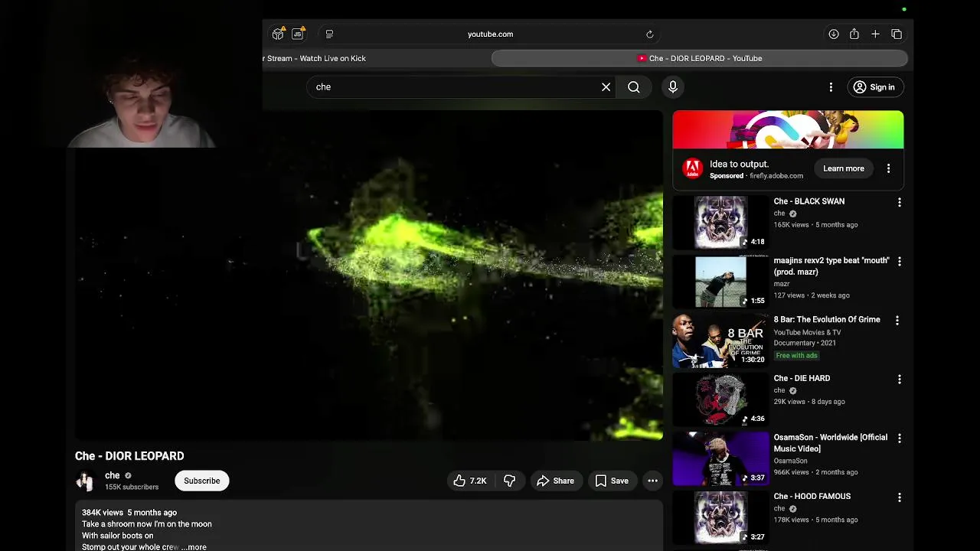Click mazr channel name
Viewport: 980px width, 551px height.
click(x=781, y=284)
